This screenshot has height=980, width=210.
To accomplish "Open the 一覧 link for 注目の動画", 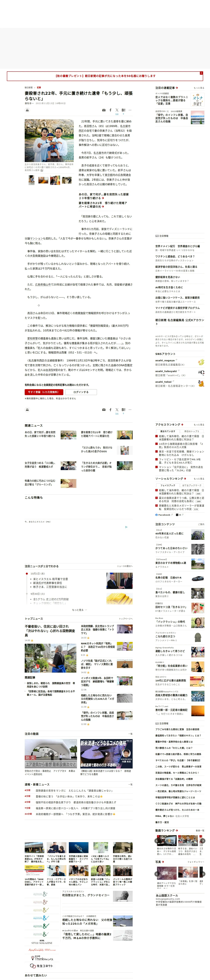I will tap(130, 734).
